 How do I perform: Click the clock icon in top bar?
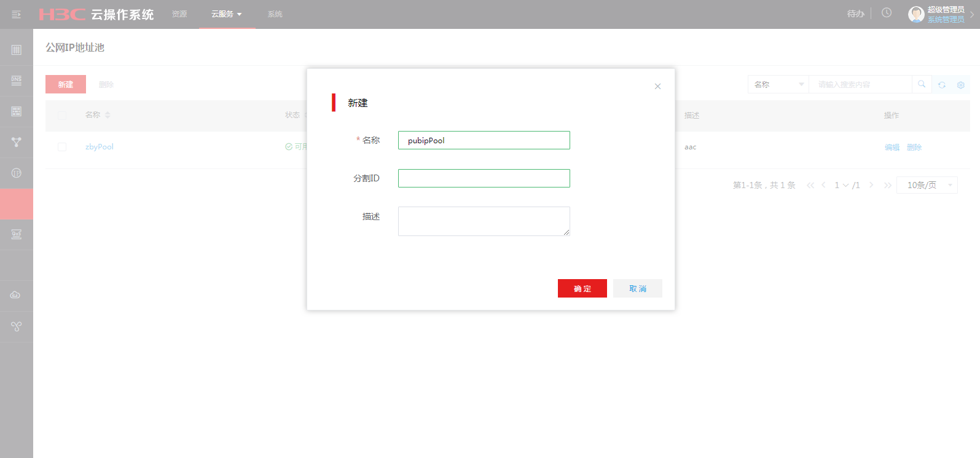coord(886,13)
